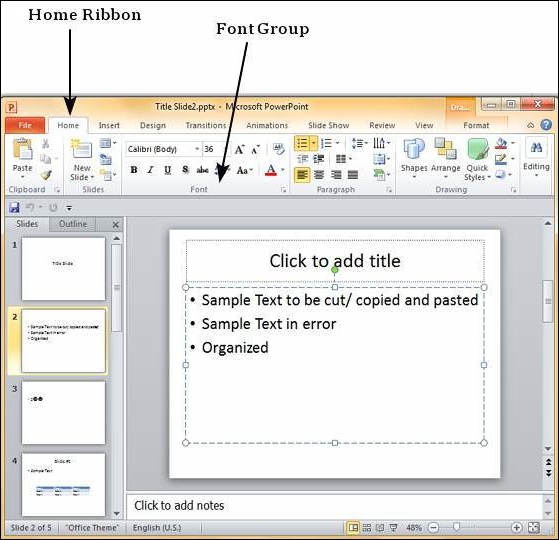Open Shape Effects icon

pos(501,174)
